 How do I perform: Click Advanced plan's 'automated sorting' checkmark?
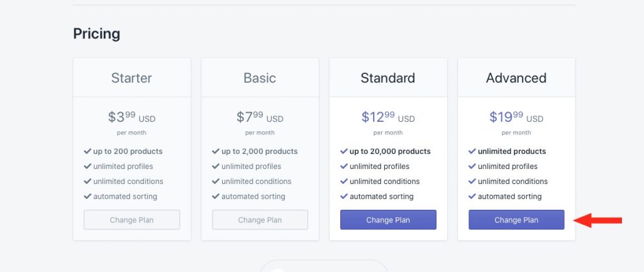[472, 197]
